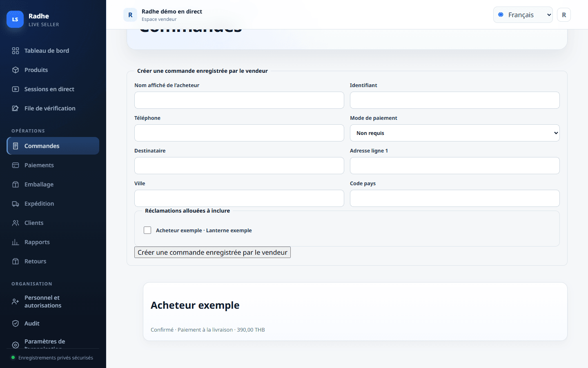Click the Personnel et autorisations user-plus icon

pyautogui.click(x=16, y=302)
